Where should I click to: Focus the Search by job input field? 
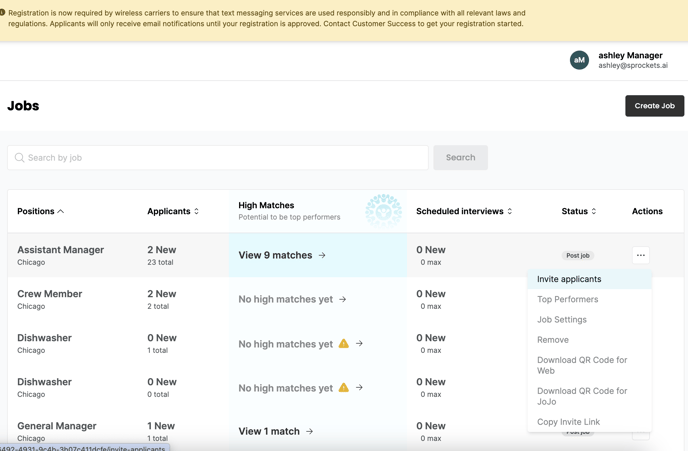pos(218,157)
